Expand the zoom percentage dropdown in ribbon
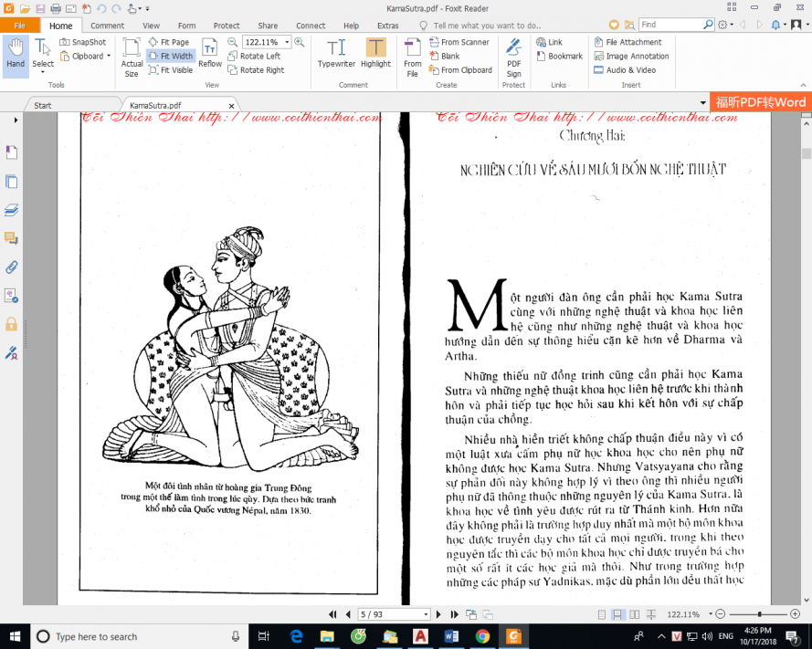This screenshot has width=812, height=649. coord(287,42)
